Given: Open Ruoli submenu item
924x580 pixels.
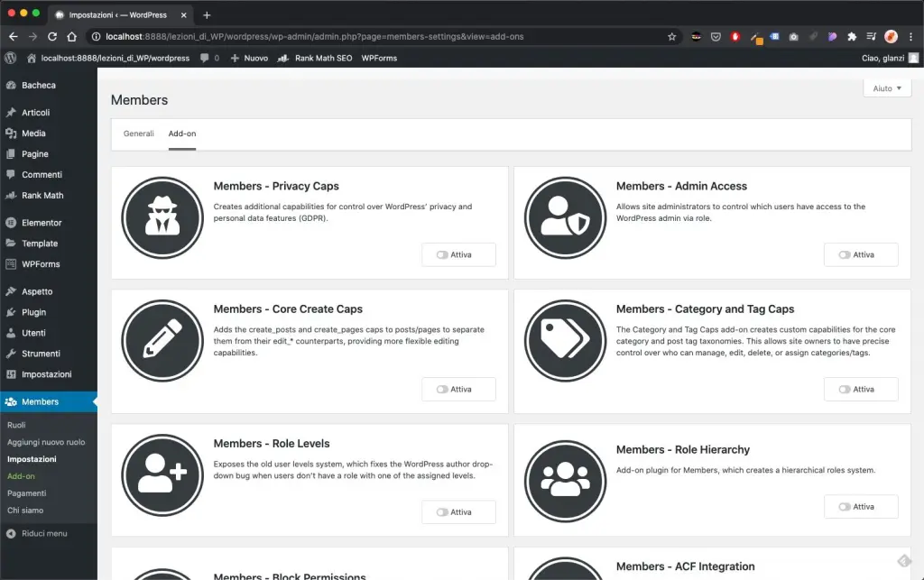Looking at the screenshot, I should pos(16,425).
